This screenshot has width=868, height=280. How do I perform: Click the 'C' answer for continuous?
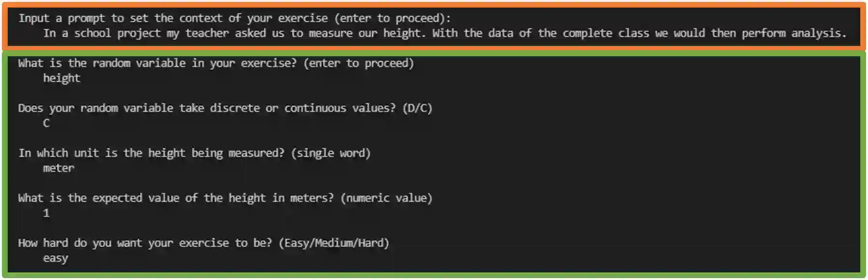point(46,123)
